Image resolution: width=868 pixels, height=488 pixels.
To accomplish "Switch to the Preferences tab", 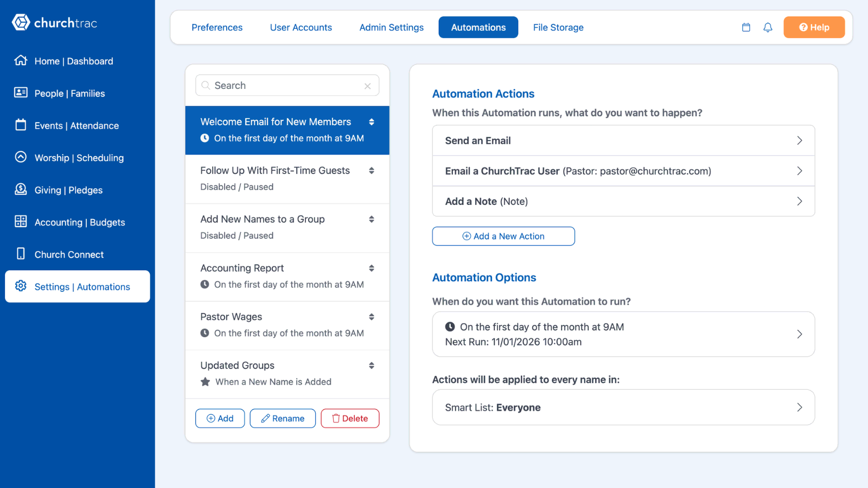I will [217, 27].
